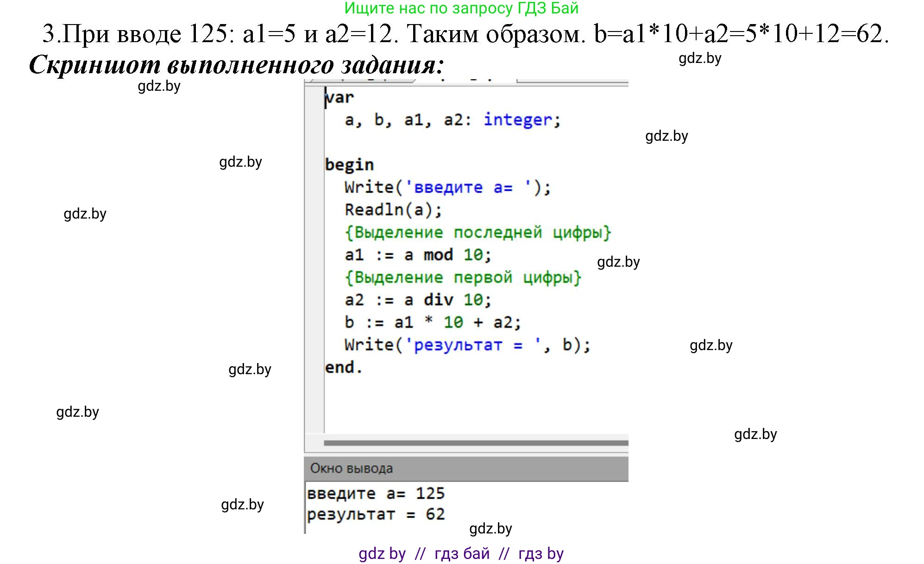Place cursor on the 'var' keyword line
Image resolution: width=924 pixels, height=564 pixels.
point(339,98)
